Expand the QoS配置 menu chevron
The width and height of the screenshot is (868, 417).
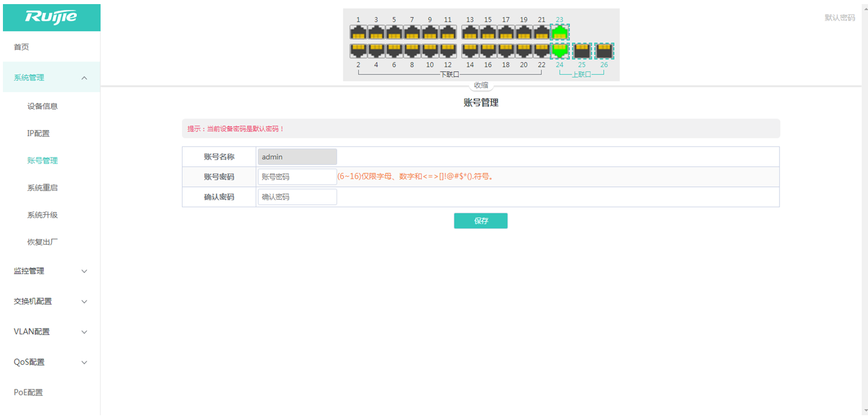(x=84, y=363)
